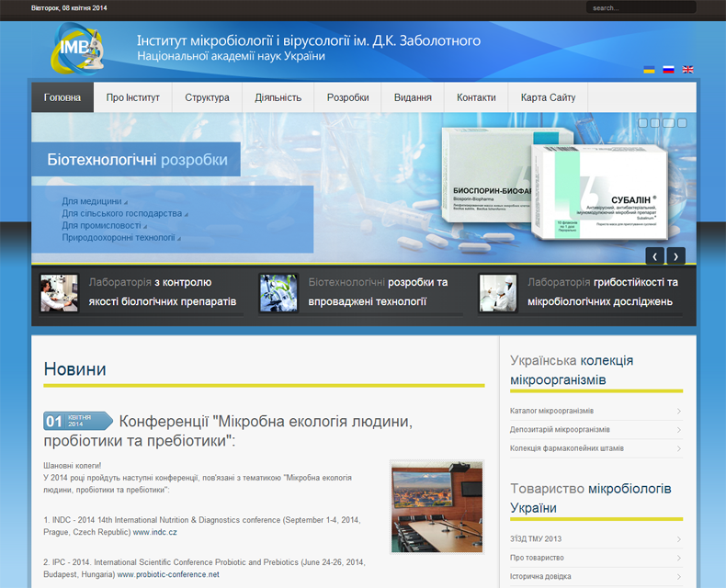Click Українська колекція мікроорганізмів heading
The image size is (726, 588).
point(572,370)
